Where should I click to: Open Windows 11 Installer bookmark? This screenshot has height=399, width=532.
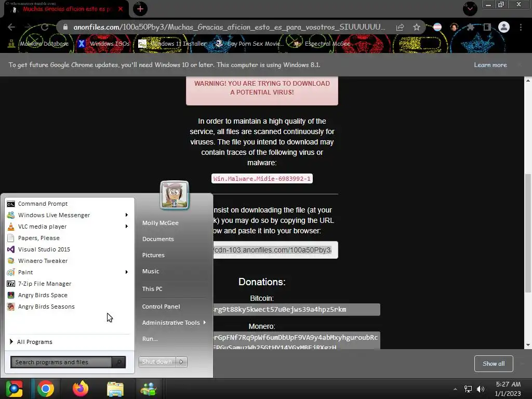[172, 44]
